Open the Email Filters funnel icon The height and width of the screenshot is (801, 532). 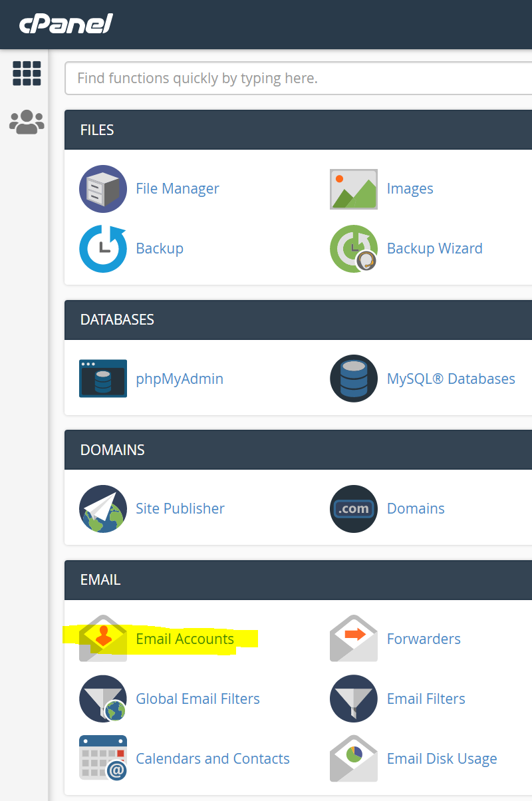click(353, 699)
